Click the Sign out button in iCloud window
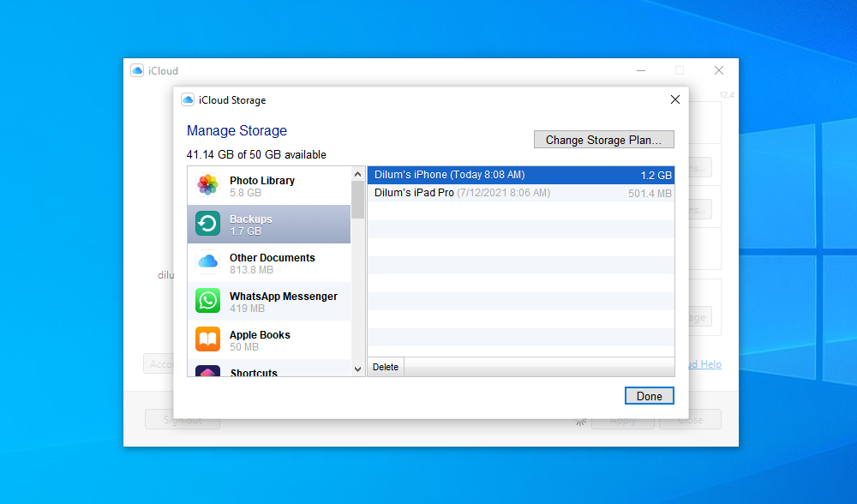857x504 pixels. coord(183,420)
